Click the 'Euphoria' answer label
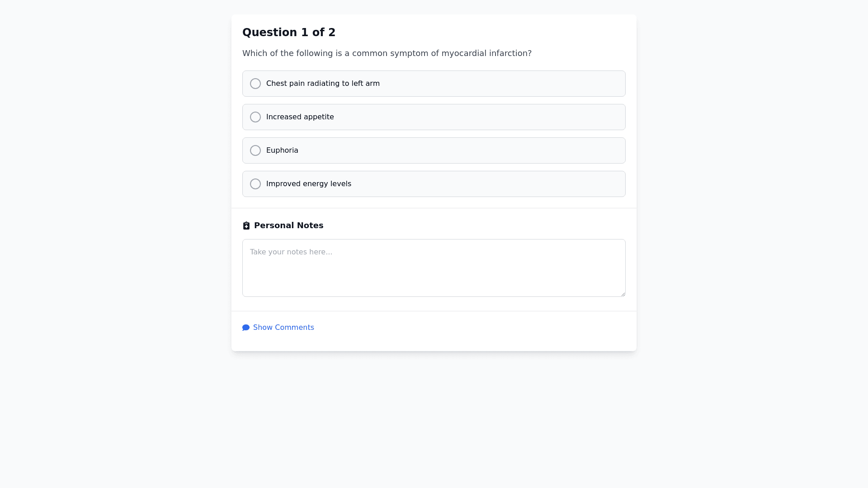 282,150
